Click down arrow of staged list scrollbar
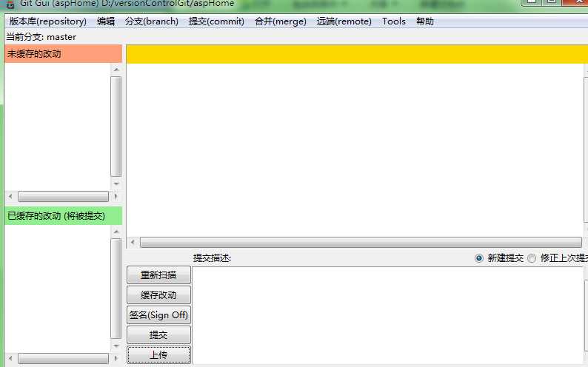Screen dimensions: 588x367 click(116, 346)
